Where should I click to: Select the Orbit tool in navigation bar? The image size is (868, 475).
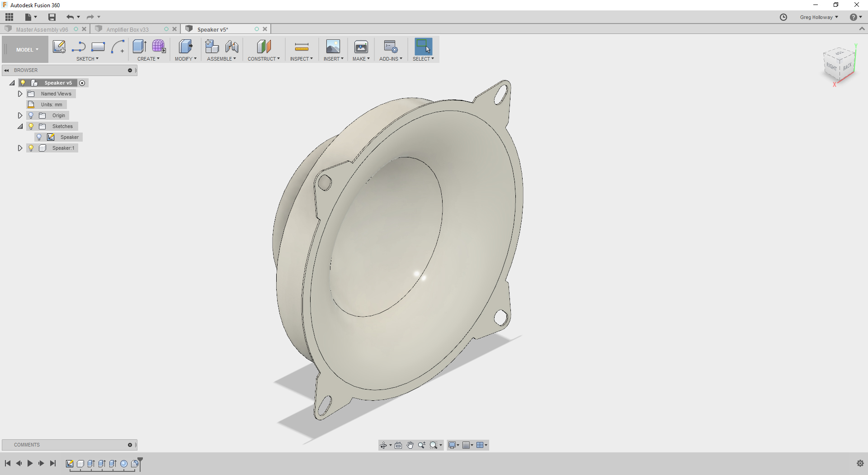384,445
